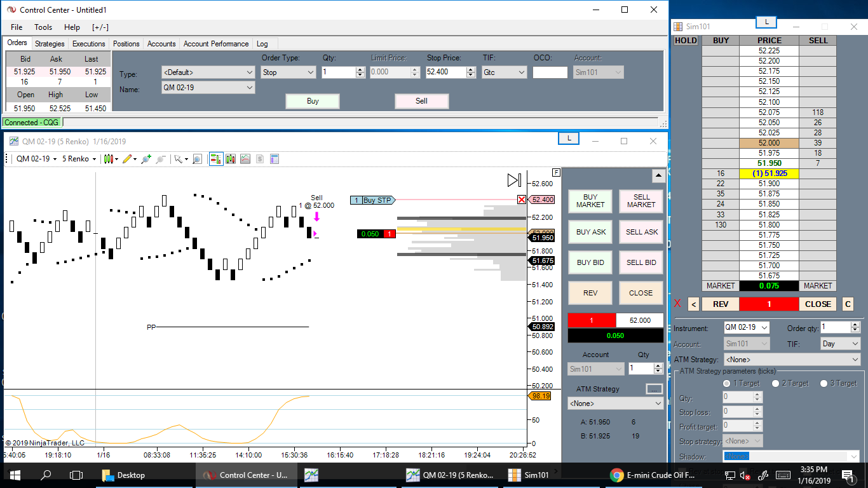Click the C button in Sim101 window
The image size is (868, 488).
click(848, 304)
